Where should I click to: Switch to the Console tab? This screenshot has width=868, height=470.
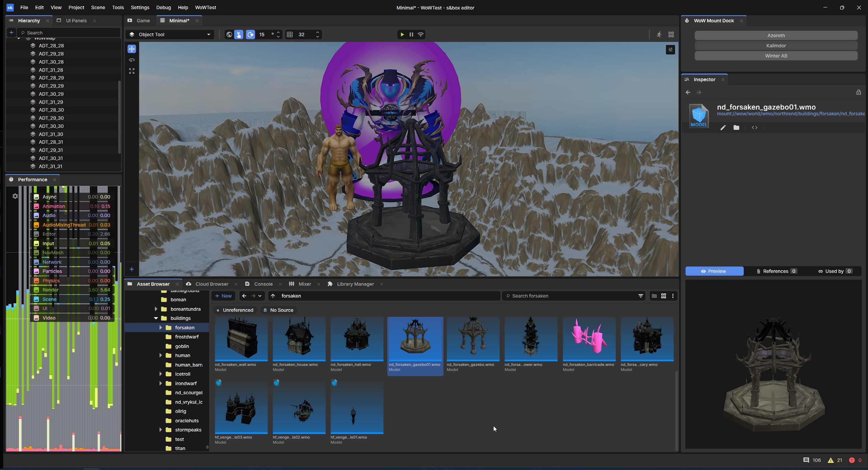tap(263, 284)
